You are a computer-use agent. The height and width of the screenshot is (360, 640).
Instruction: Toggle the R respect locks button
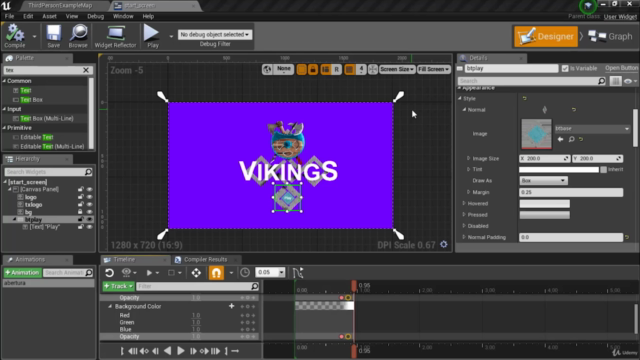pyautogui.click(x=336, y=69)
